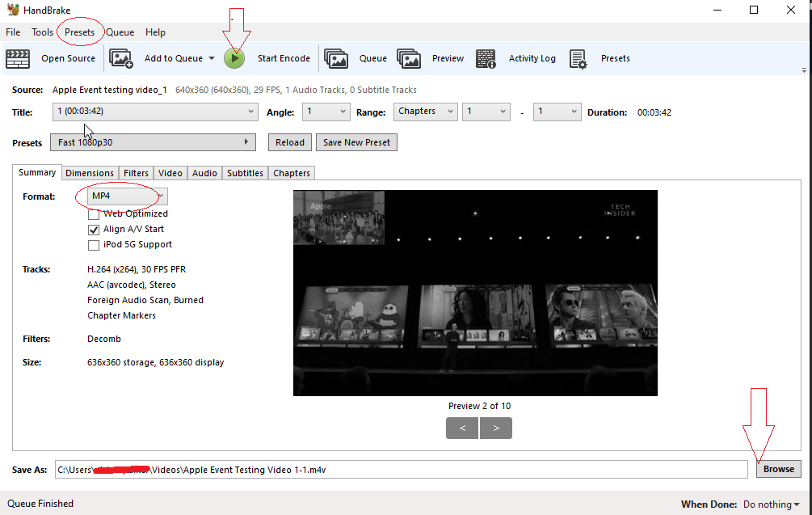Image resolution: width=812 pixels, height=515 pixels.
Task: Open the Presets menu in the menu bar
Action: (80, 32)
